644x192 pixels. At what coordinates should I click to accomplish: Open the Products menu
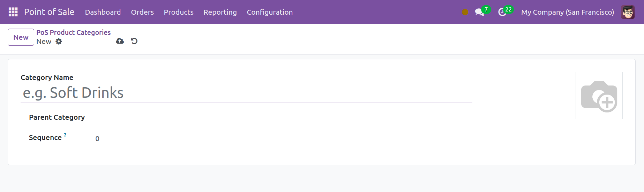179,12
